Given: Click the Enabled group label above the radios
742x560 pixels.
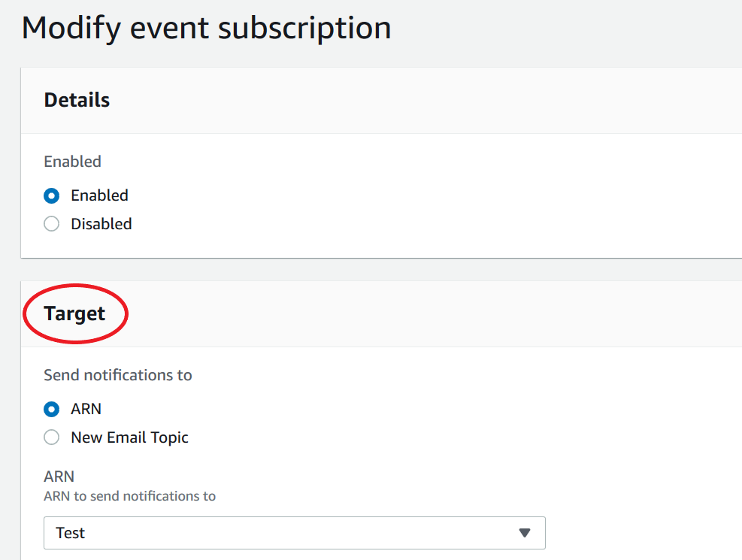Looking at the screenshot, I should click(72, 161).
